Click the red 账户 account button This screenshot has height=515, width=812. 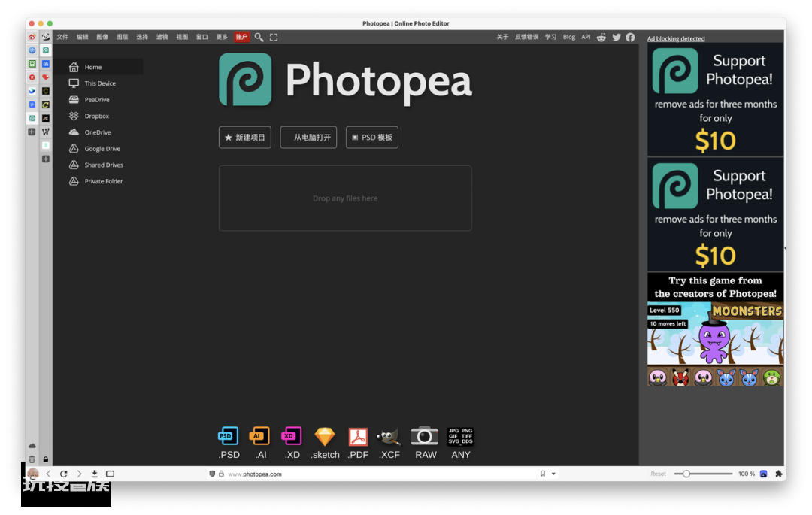pyautogui.click(x=242, y=38)
